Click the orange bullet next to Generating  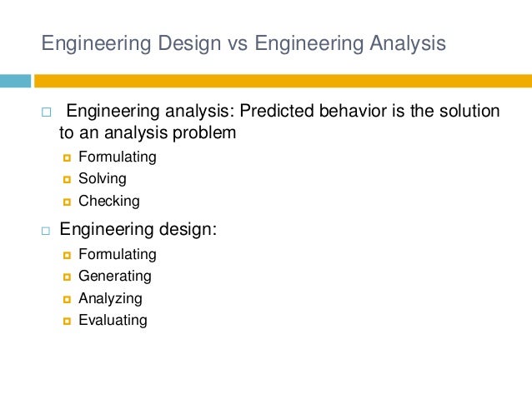pyautogui.click(x=68, y=277)
